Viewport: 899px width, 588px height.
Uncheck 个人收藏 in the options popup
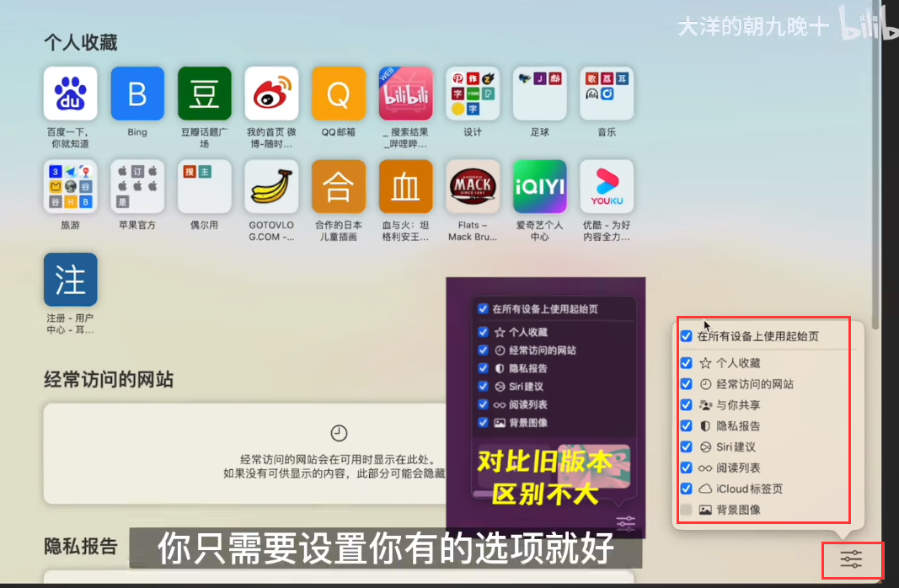(687, 363)
